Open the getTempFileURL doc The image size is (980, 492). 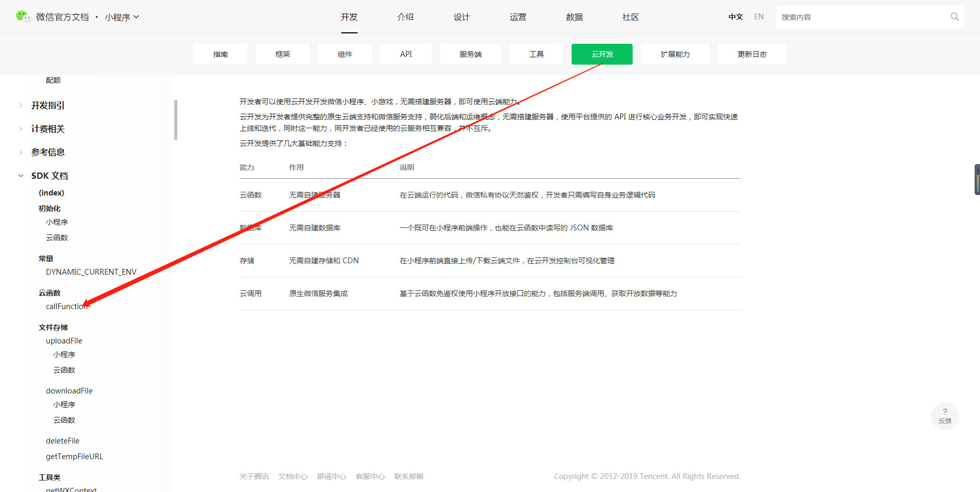coord(75,457)
